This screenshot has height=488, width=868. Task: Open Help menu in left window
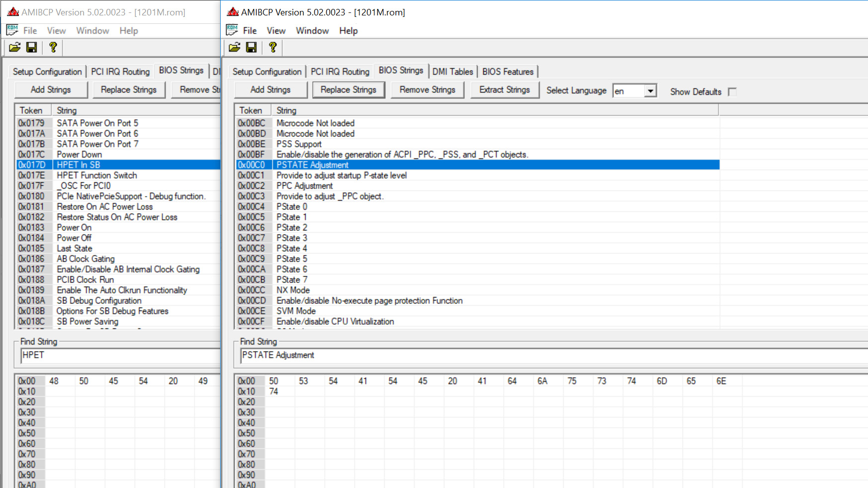[129, 31]
